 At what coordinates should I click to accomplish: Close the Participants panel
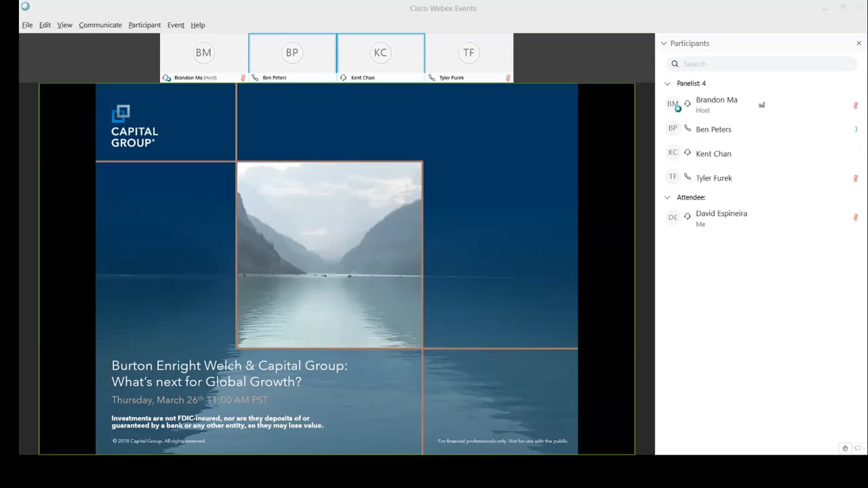pyautogui.click(x=859, y=43)
